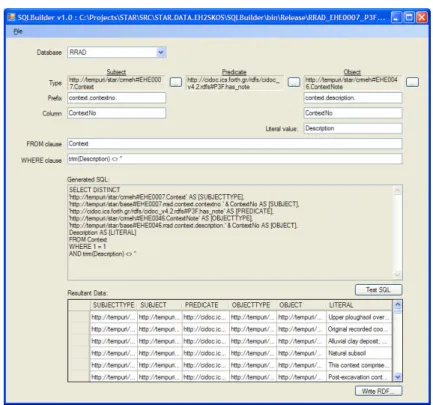
Task: Click the SUBJECT column header
Action: tap(160, 305)
